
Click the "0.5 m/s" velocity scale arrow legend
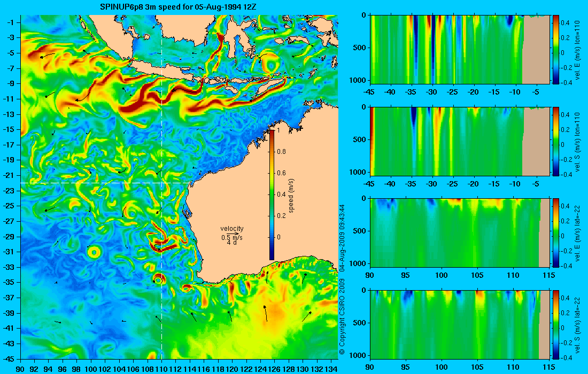(x=232, y=237)
